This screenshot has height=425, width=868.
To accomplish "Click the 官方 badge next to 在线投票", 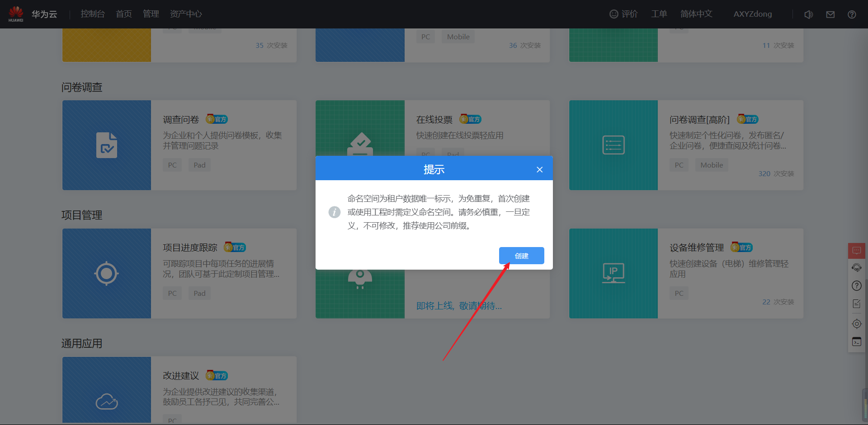I will 471,119.
